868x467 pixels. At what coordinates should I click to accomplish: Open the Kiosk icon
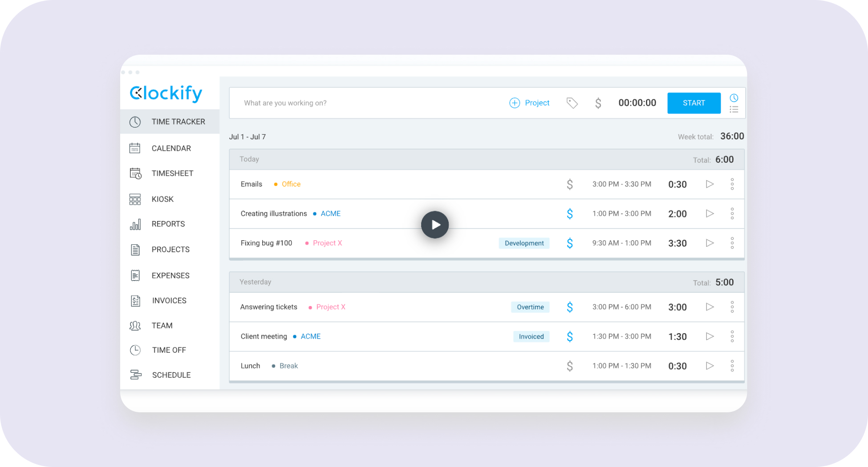(135, 199)
